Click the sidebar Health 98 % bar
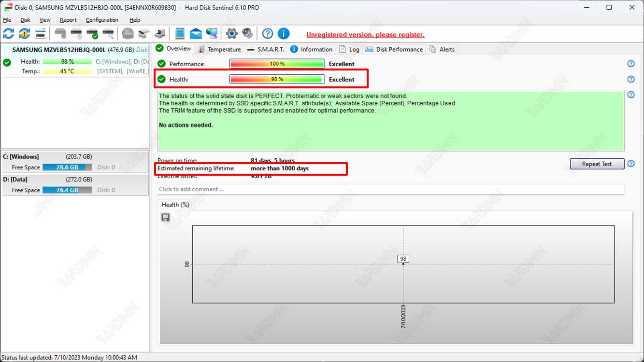Screen dimensions: 644x362 click(x=67, y=62)
